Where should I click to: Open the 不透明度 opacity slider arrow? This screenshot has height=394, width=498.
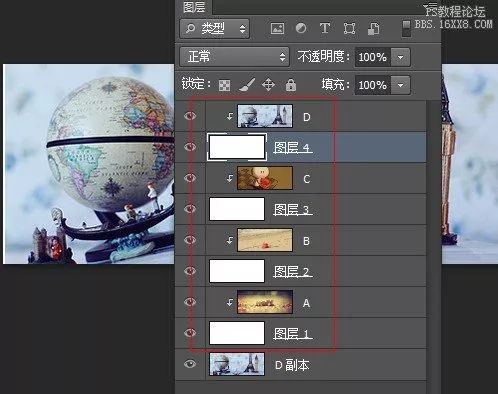coord(400,57)
